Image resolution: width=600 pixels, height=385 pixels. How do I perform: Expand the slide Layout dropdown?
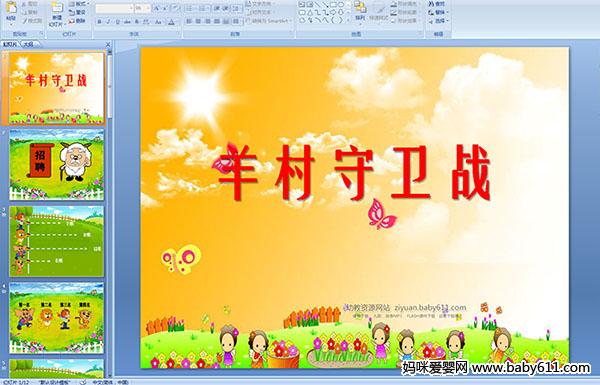78,4
